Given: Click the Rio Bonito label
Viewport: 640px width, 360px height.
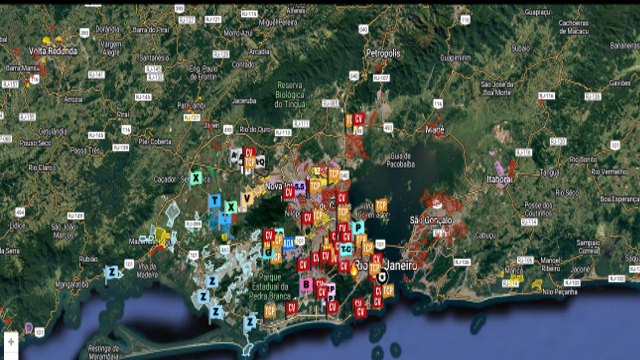Looking at the screenshot, I should tap(584, 160).
